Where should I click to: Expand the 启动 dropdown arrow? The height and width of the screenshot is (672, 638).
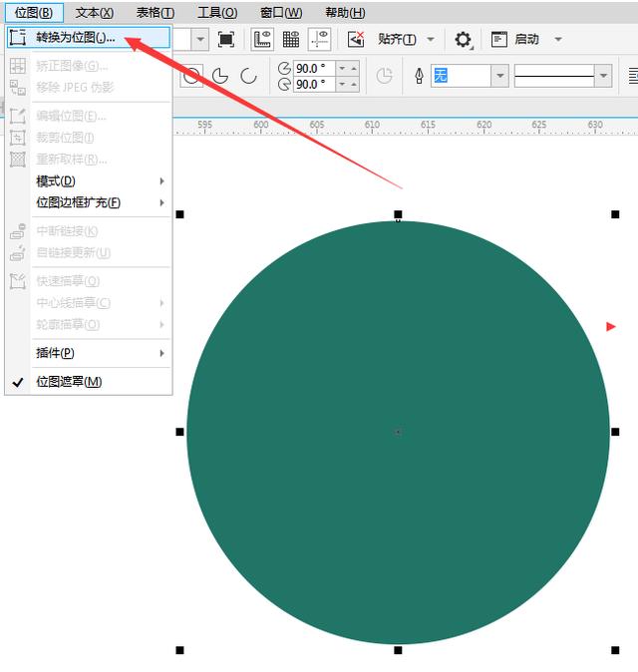point(558,40)
